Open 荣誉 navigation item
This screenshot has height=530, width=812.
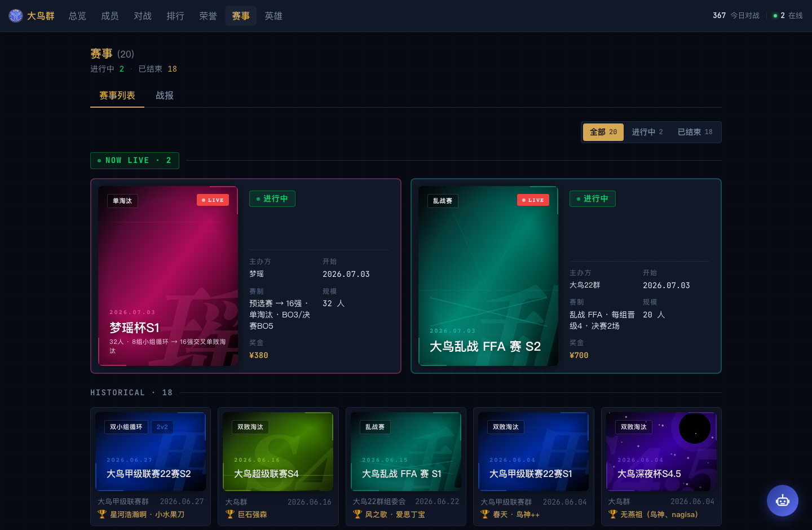[x=208, y=16]
